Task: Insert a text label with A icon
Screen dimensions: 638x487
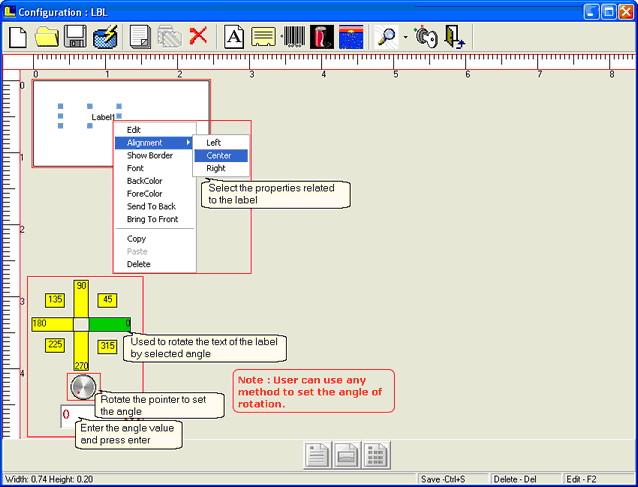Action: (x=234, y=37)
